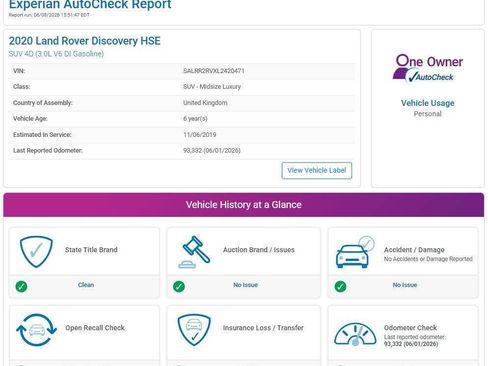Click the green checkmark beside Clean
488x366 pixels.
[x=21, y=286]
